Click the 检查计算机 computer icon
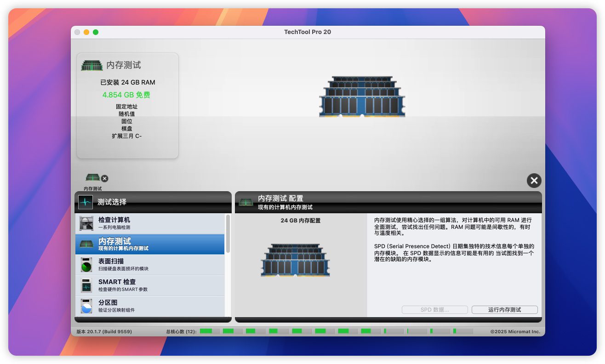The width and height of the screenshot is (605, 364). [86, 223]
